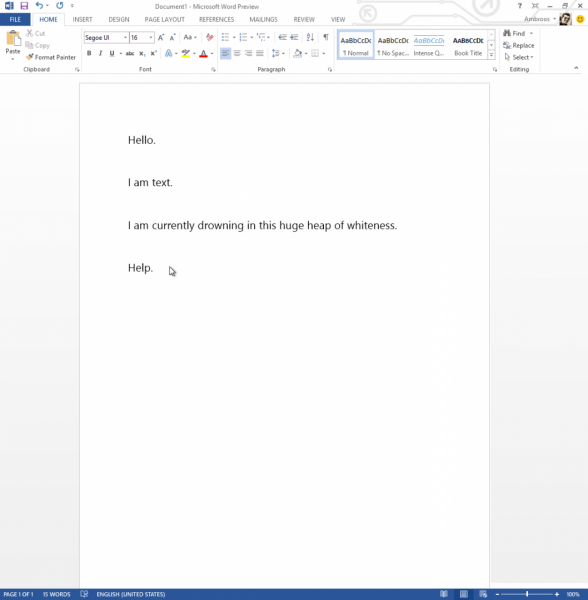Apply the Intense Quote style

click(429, 46)
